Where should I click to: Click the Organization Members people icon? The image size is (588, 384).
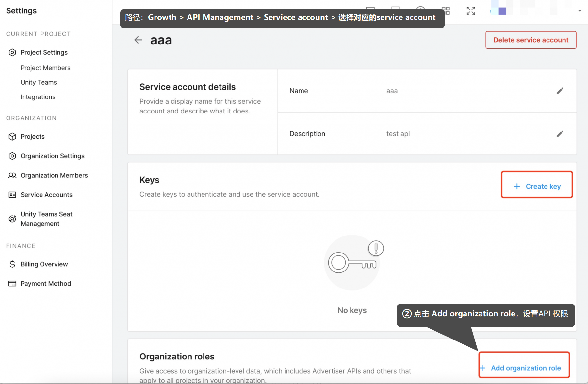click(x=12, y=176)
